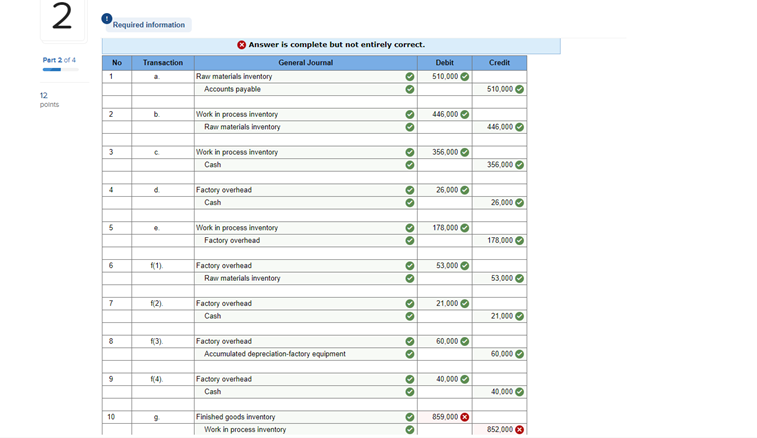Click the green check beside 356,000 debit
Image resolution: width=757 pixels, height=438 pixels.
click(464, 152)
